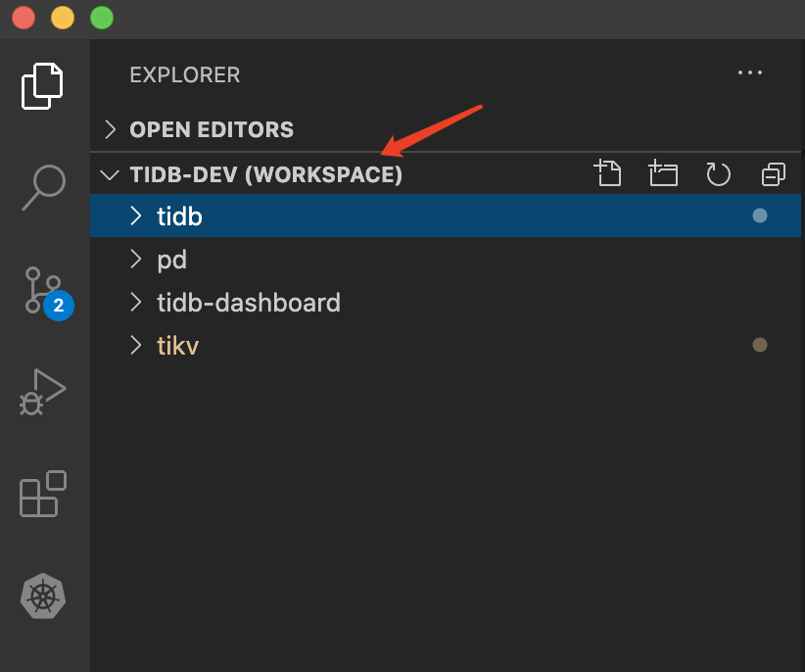Click the New File icon
Image resolution: width=805 pixels, height=672 pixels.
(608, 174)
